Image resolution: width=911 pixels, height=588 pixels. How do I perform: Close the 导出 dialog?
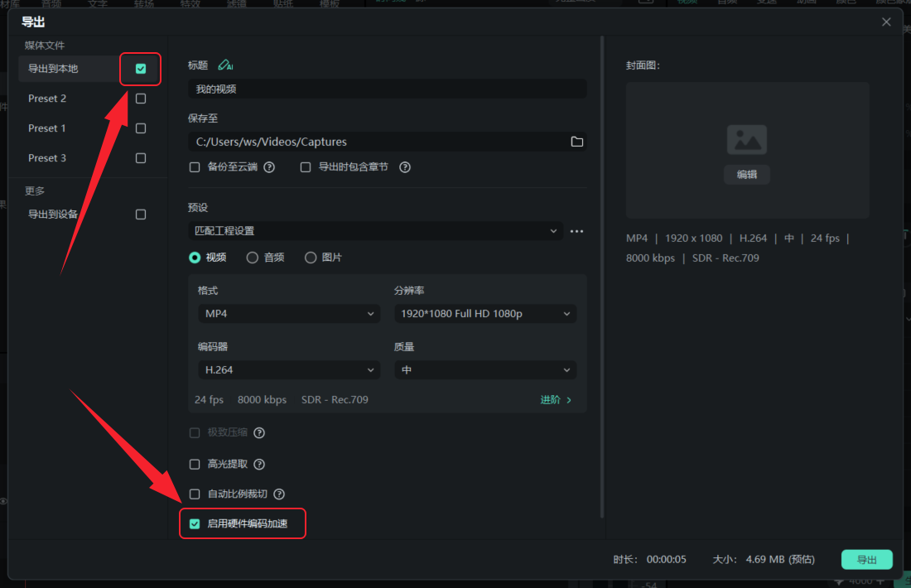coord(886,22)
